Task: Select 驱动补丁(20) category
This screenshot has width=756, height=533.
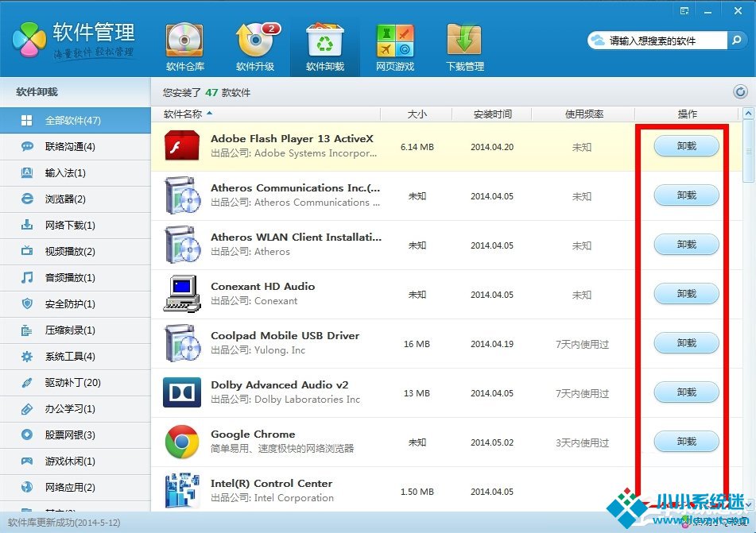Action: (x=76, y=383)
